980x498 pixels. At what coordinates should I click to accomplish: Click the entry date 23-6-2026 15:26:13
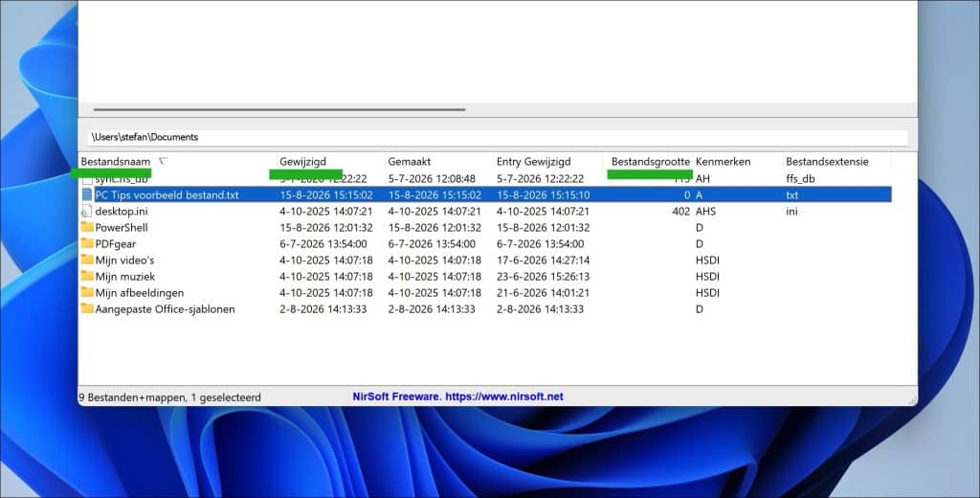coord(544,277)
